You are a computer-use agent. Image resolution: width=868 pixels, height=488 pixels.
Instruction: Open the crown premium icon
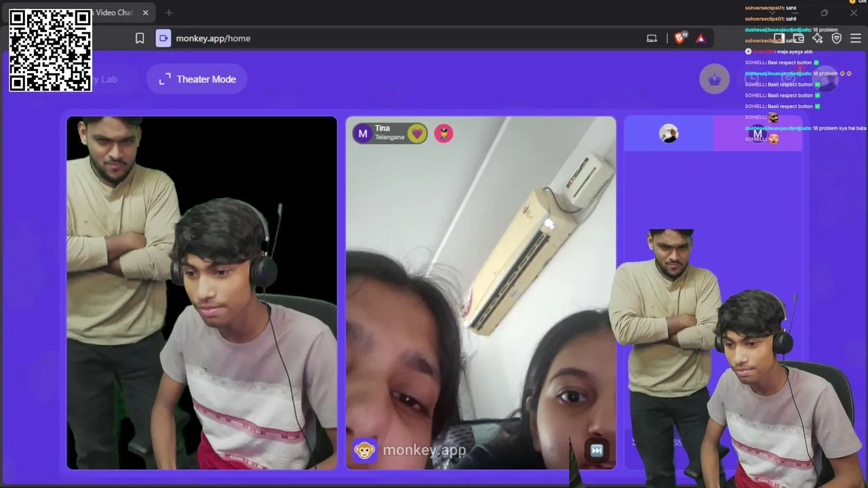[x=714, y=79]
